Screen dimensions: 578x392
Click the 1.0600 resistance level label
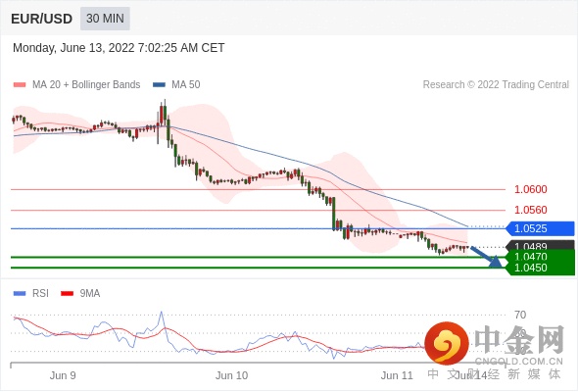(x=530, y=189)
